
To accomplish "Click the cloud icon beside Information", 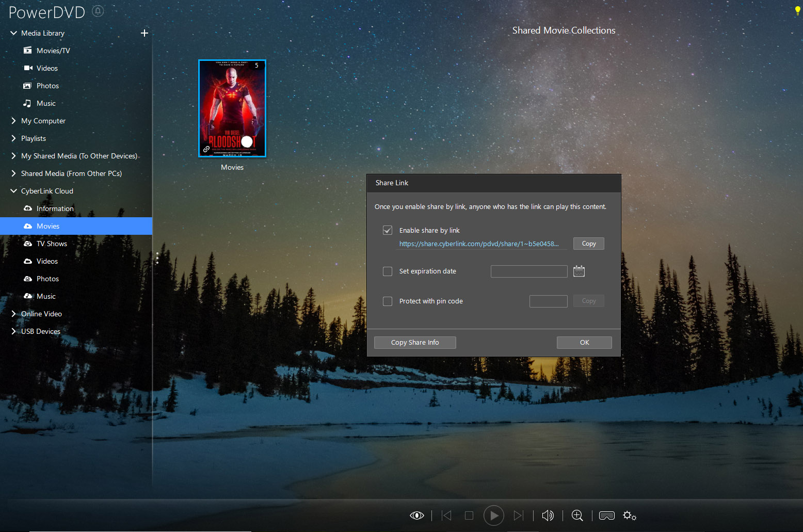I will pyautogui.click(x=28, y=208).
